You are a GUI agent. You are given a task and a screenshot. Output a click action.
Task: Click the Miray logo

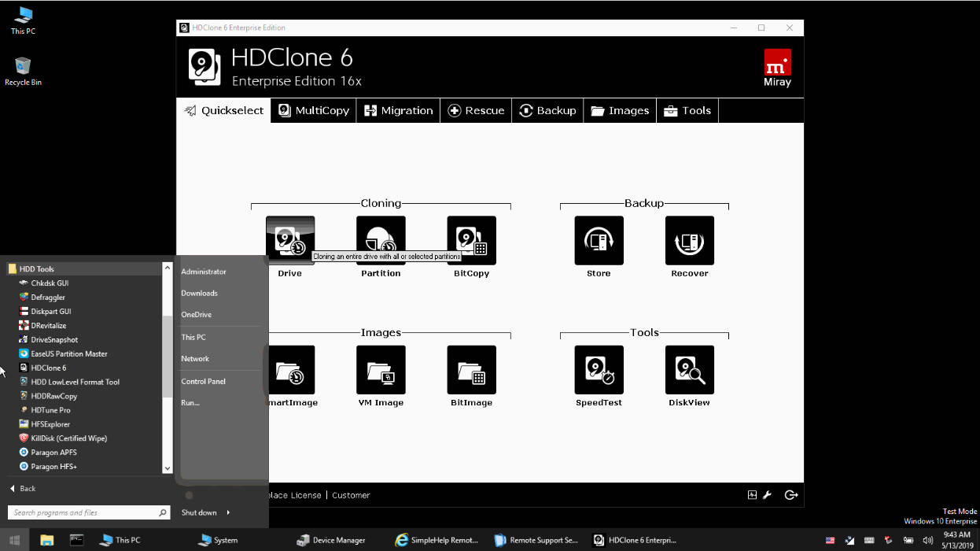click(777, 68)
